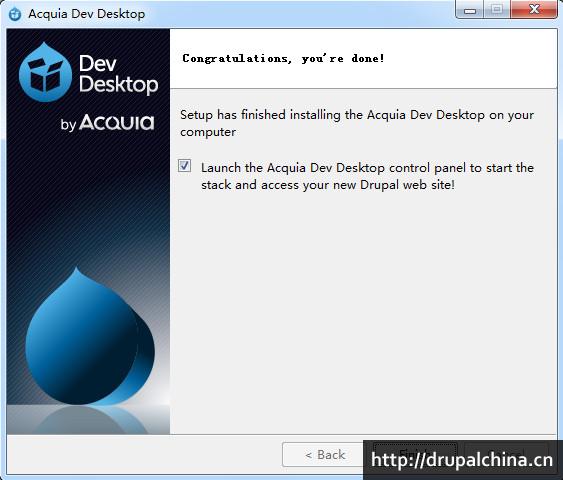Image resolution: width=563 pixels, height=480 pixels.
Task: Click the 'Congratulations, you're done!' heading
Action: [x=283, y=58]
